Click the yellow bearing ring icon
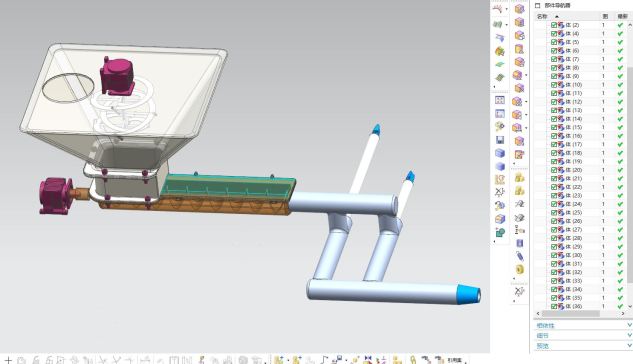633x364 pixels. [x=520, y=269]
